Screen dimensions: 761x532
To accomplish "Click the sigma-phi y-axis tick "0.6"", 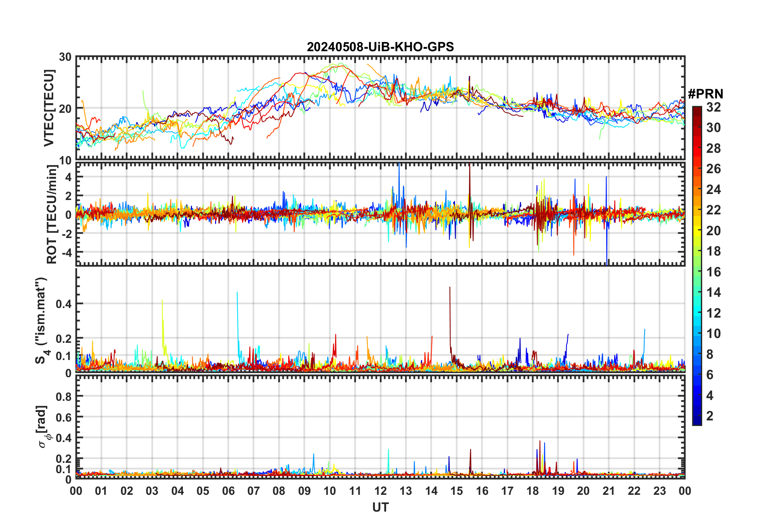I will click(x=64, y=417).
